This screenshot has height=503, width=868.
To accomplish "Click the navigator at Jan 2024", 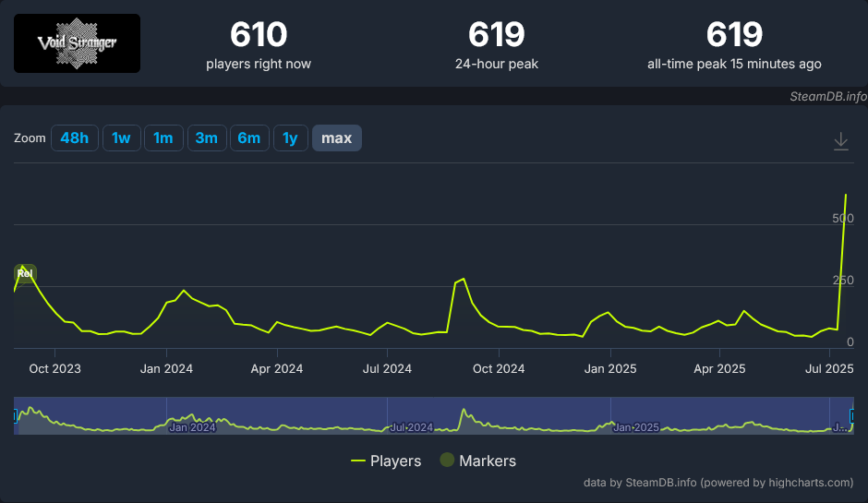I will (x=192, y=427).
